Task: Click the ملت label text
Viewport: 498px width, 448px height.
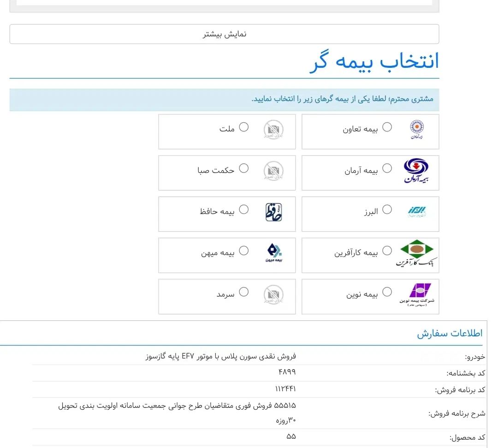Action: click(227, 129)
